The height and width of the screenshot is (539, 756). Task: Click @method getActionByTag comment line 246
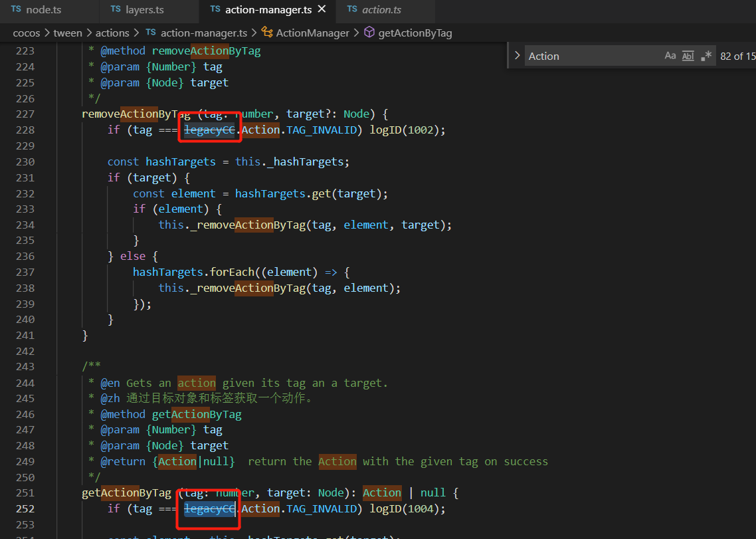click(x=171, y=414)
